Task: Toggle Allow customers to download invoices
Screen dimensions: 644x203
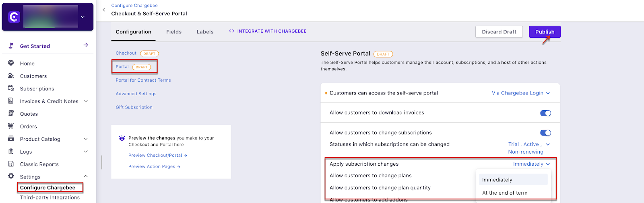Action: click(545, 113)
